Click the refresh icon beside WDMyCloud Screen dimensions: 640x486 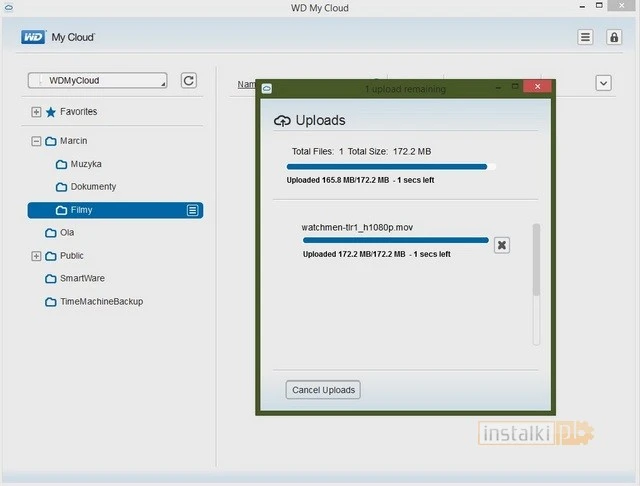click(x=189, y=81)
